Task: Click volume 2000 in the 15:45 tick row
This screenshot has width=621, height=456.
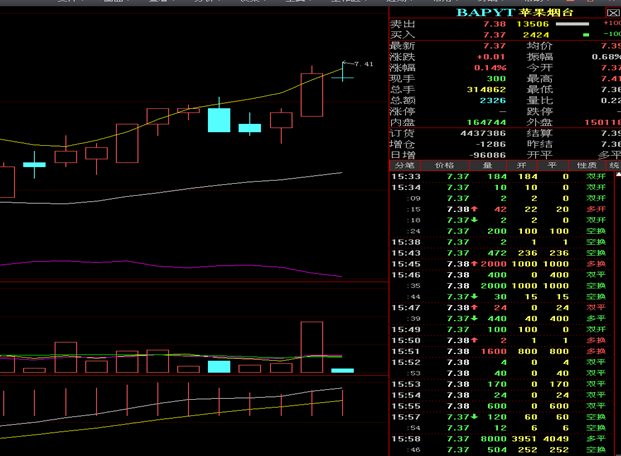Action: pos(493,264)
